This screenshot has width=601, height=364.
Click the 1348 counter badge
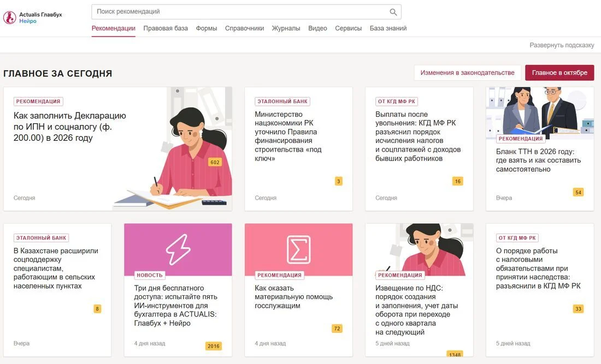coord(455,354)
